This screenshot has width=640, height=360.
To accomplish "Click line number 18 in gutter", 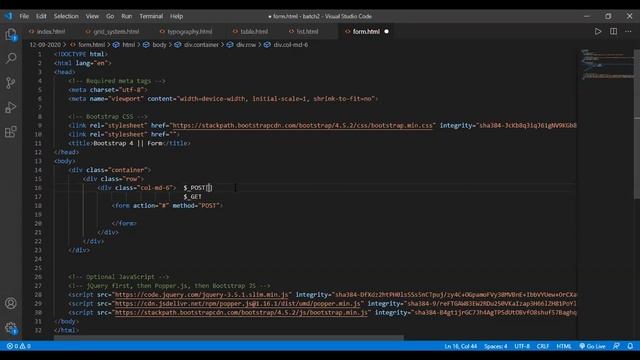I will (x=38, y=206).
